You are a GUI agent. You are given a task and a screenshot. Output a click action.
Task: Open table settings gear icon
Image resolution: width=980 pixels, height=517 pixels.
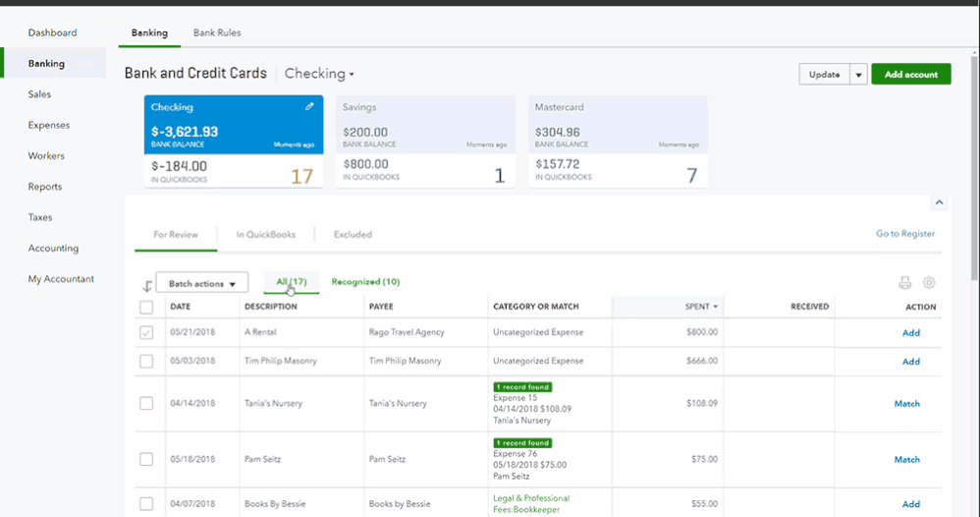click(x=929, y=283)
